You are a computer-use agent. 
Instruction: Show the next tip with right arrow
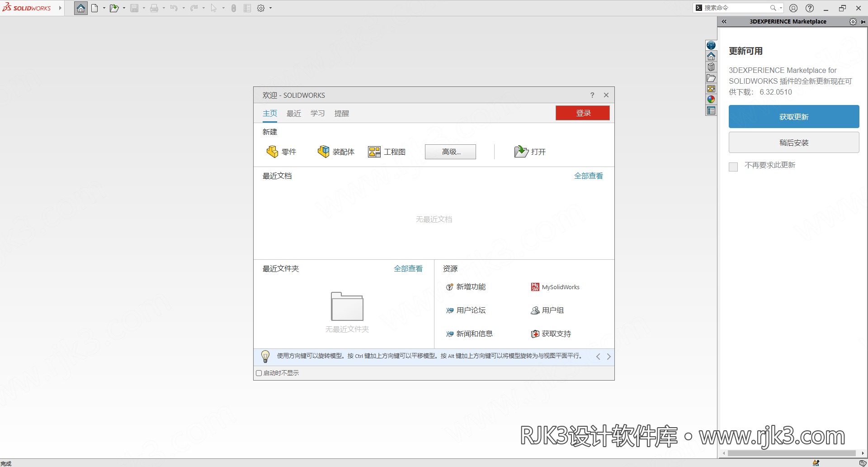609,357
